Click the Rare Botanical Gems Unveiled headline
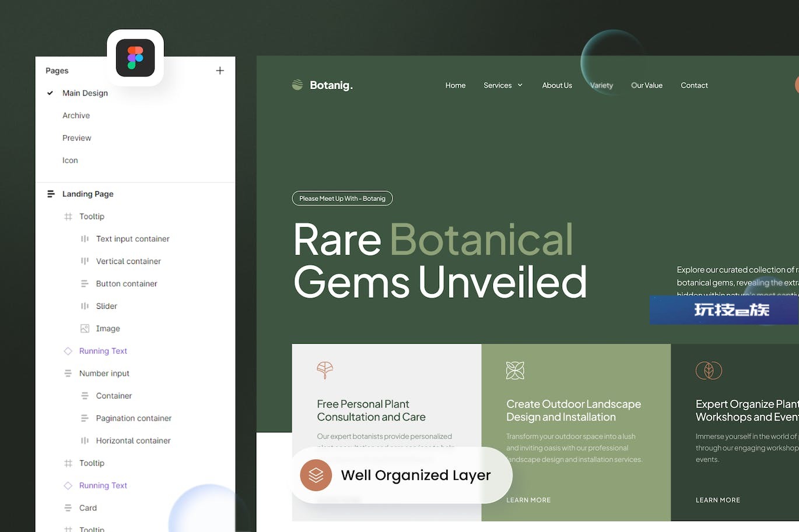Screen dimensions: 799x532 pyautogui.click(x=440, y=260)
